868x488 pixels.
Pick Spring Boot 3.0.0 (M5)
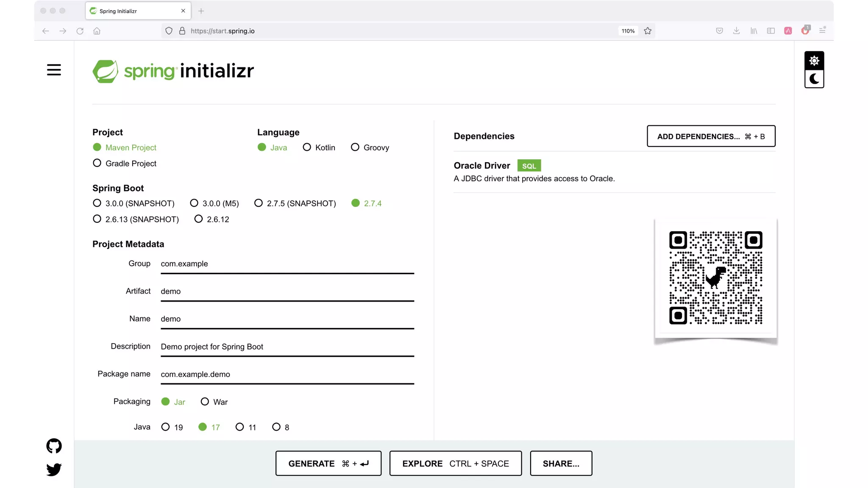[x=194, y=203]
